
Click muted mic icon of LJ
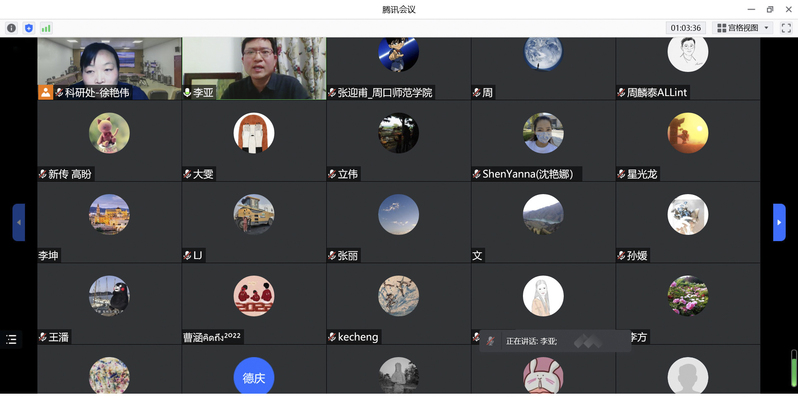point(187,256)
